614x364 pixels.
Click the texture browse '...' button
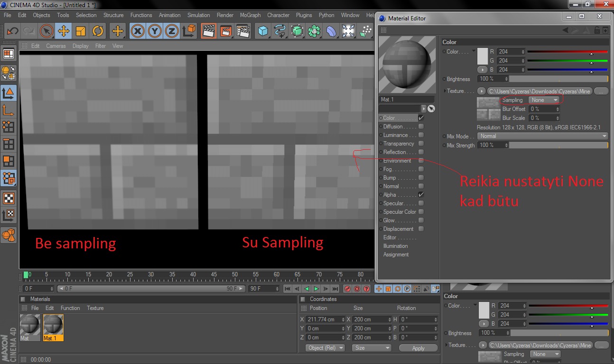pos(601,91)
